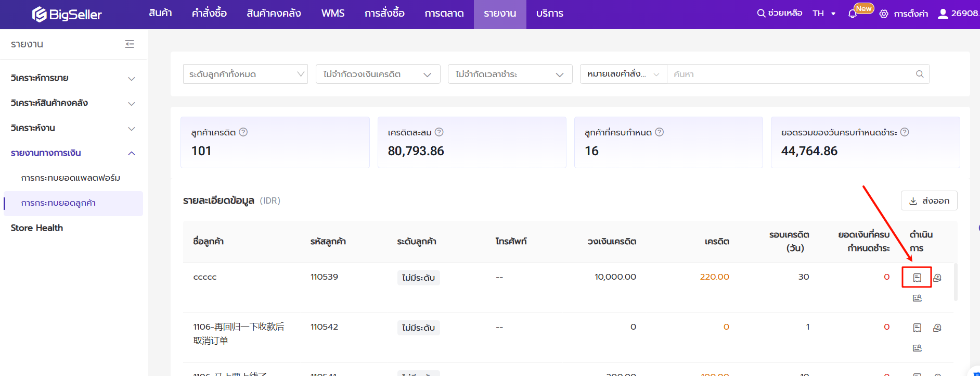Click the receipt icon in the 110542 row
The width and height of the screenshot is (980, 376).
click(x=917, y=328)
